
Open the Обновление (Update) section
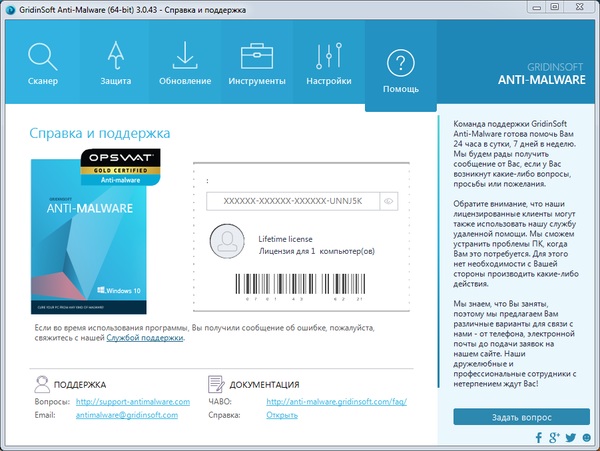click(x=185, y=60)
